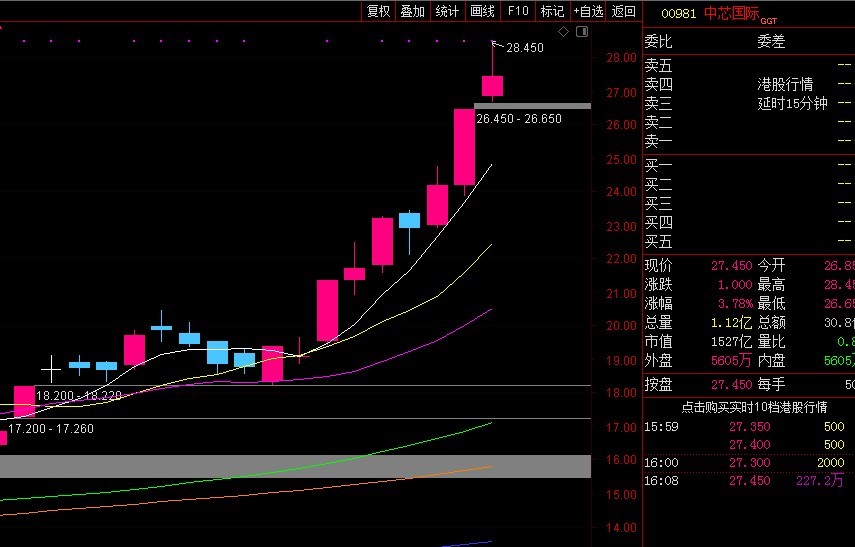This screenshot has height=547, width=855.
Task: Click the white crosshair cursor marker on chart
Action: pyautogui.click(x=51, y=369)
